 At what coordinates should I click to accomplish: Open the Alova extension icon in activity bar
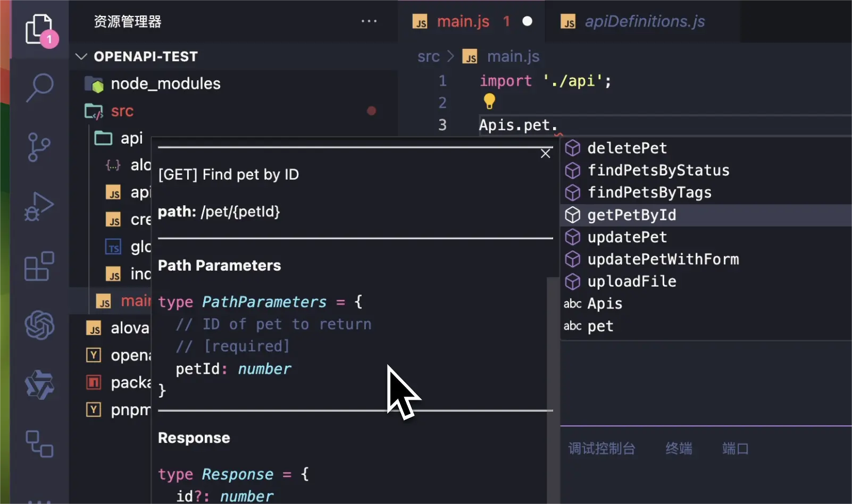[x=39, y=384]
